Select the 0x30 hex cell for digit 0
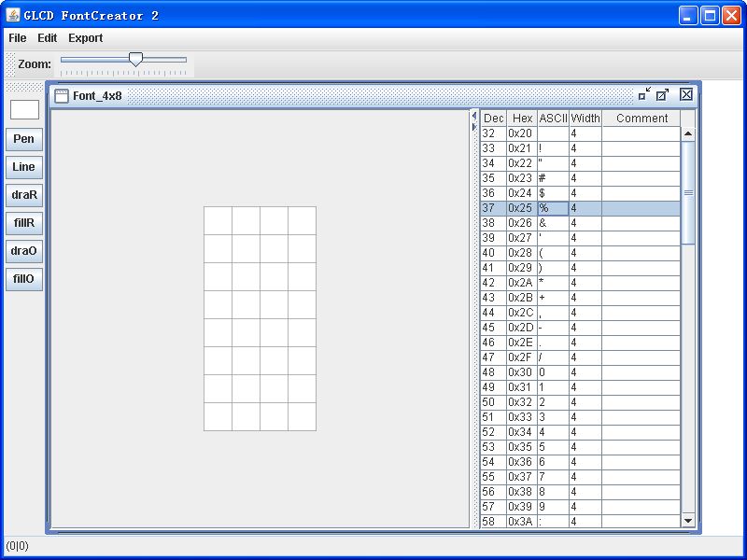 [x=522, y=372]
